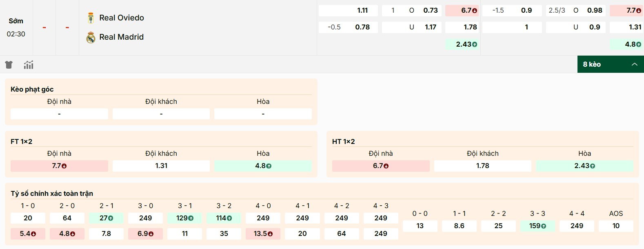Select handicap -0.5 odds 0.78
The height and width of the screenshot is (249, 644).
348,27
